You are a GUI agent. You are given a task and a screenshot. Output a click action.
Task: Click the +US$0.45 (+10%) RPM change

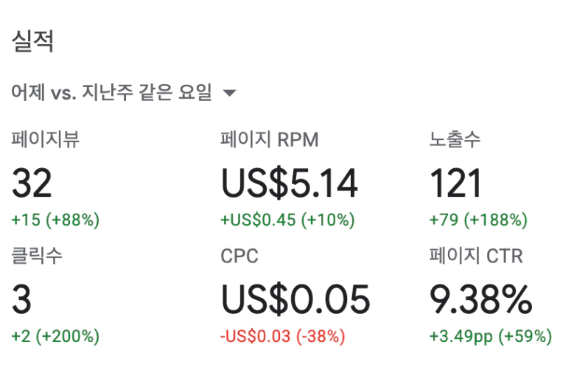(x=287, y=220)
